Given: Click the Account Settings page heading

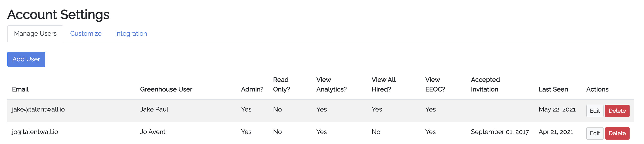Looking at the screenshot, I should [x=58, y=14].
